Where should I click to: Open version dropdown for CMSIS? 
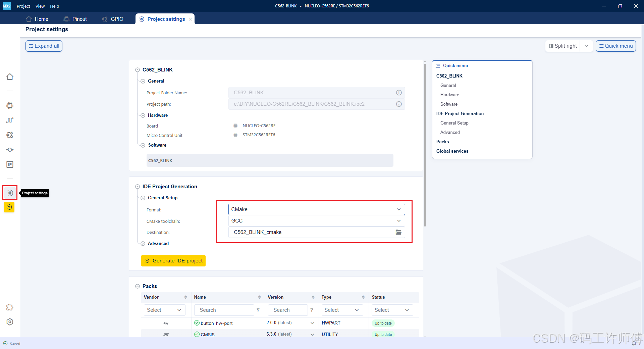coord(312,335)
